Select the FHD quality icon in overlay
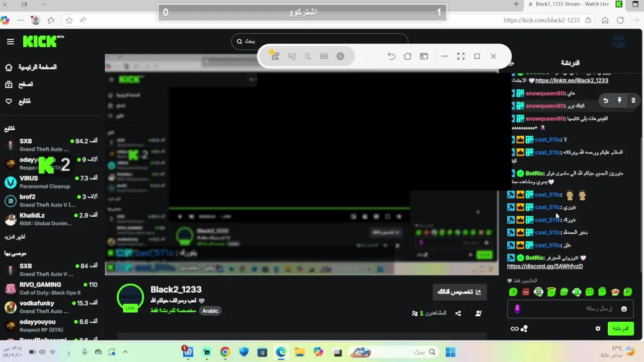Screen dimensions: 644x362 [x=324, y=56]
